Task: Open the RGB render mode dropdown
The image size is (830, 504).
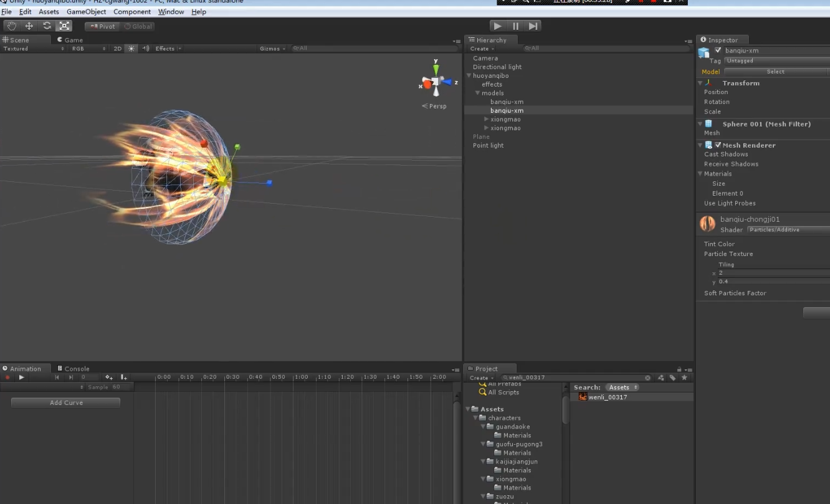Action: tap(88, 49)
